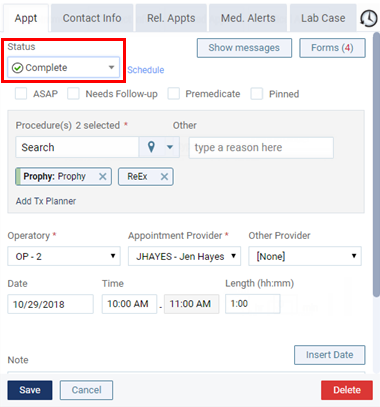
Task: Click the 'type a reason here' field
Action: coord(261,147)
